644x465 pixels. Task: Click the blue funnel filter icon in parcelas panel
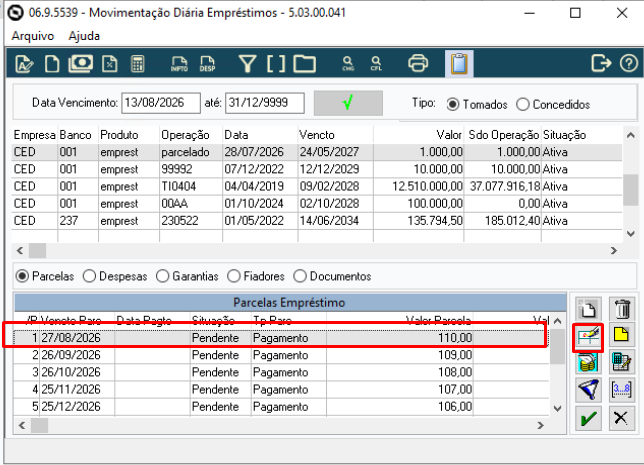pos(588,389)
